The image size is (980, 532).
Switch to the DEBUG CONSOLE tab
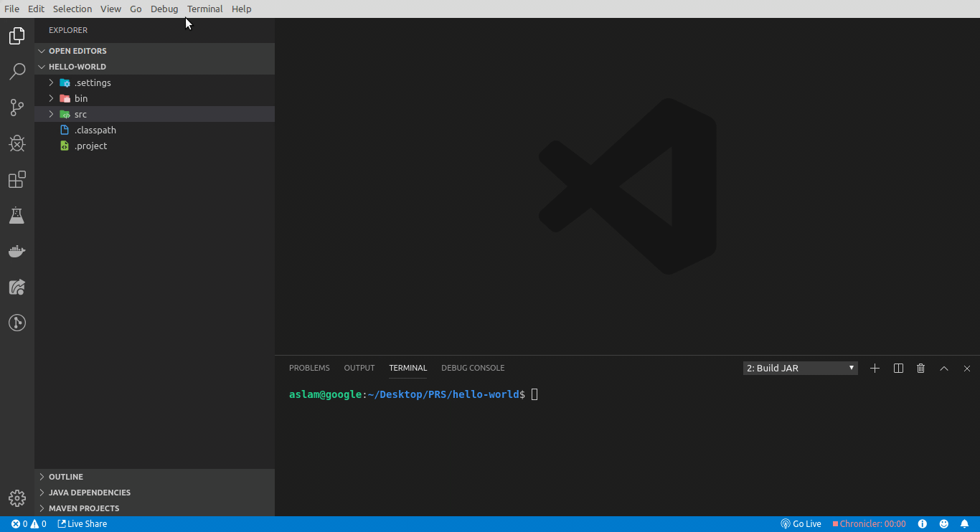pyautogui.click(x=473, y=368)
